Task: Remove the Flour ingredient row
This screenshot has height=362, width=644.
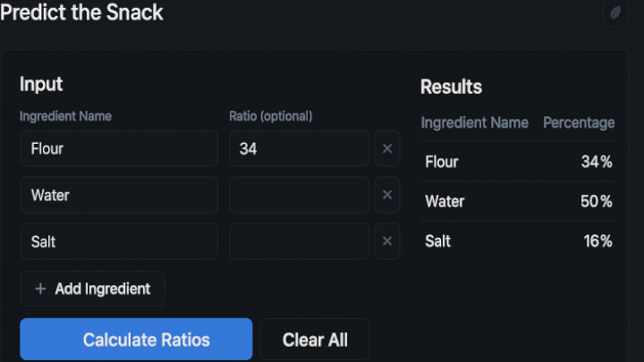Action: tap(387, 148)
